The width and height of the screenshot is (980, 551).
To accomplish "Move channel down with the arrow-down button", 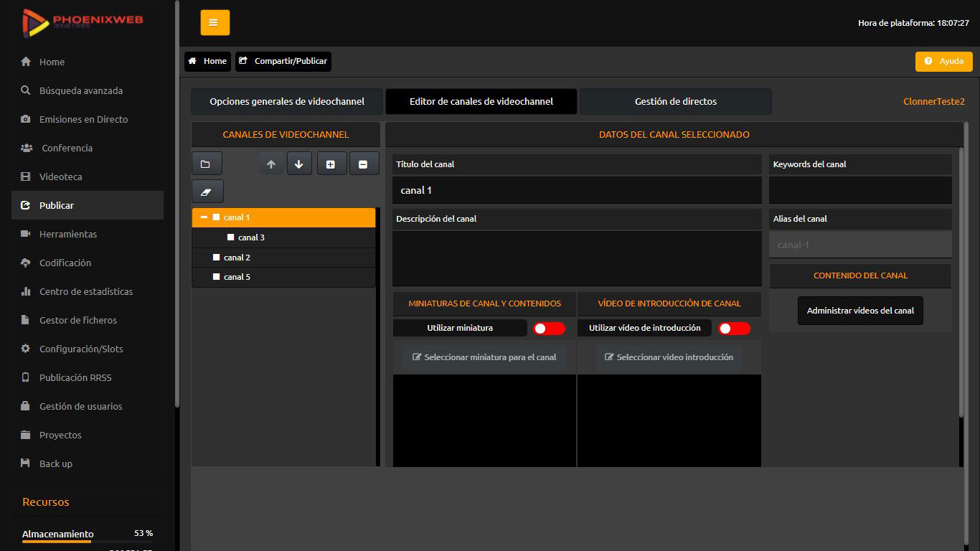I will click(299, 164).
